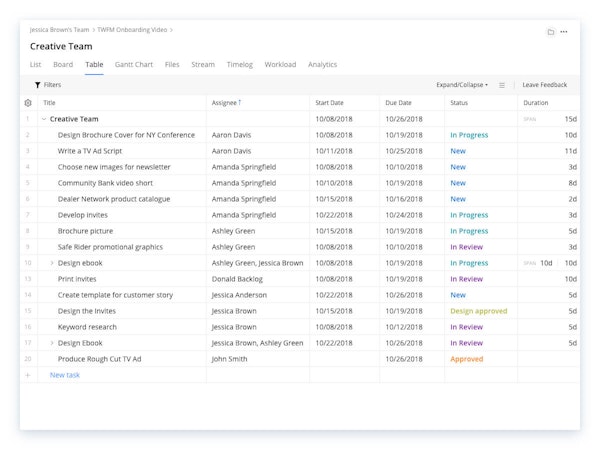Click the Duration column header
The height and width of the screenshot is (450, 600).
pos(536,103)
